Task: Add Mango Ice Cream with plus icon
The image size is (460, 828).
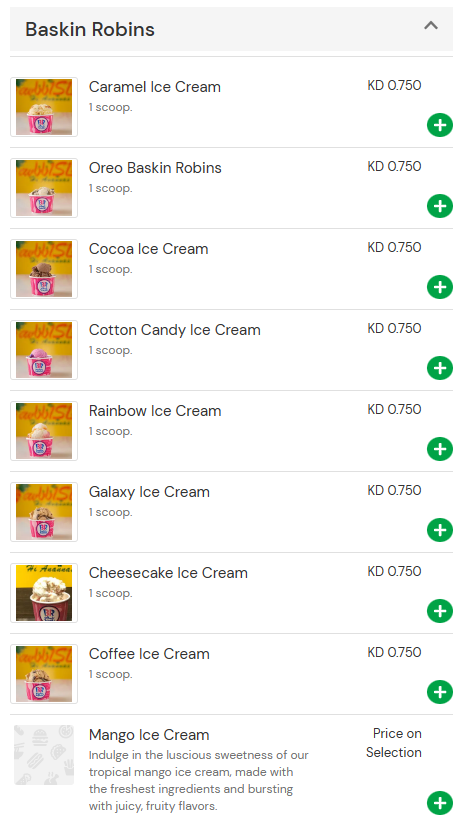Action: pyautogui.click(x=440, y=803)
